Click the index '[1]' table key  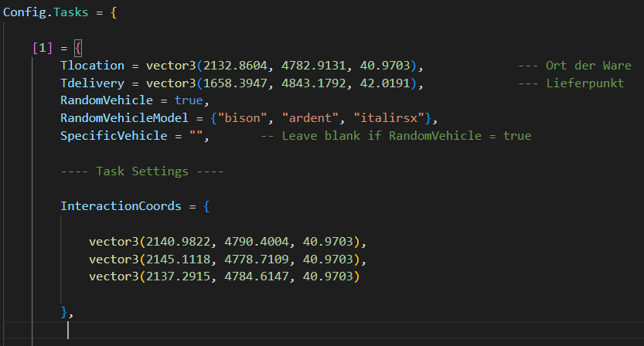[43, 48]
